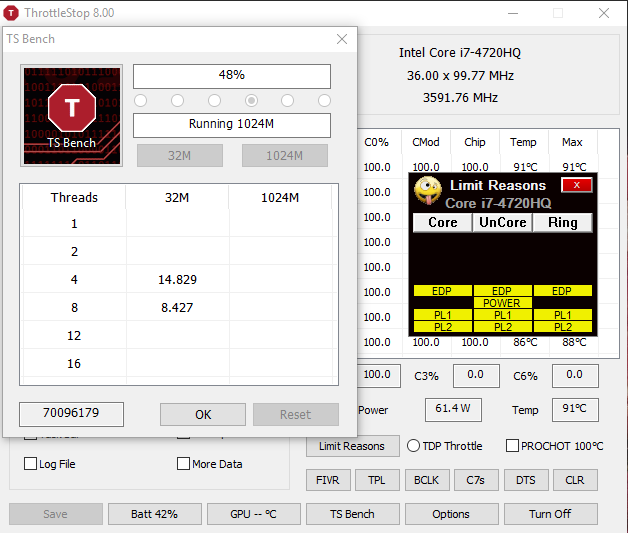Click the Running 1024M status field
The height and width of the screenshot is (533, 628).
point(232,125)
